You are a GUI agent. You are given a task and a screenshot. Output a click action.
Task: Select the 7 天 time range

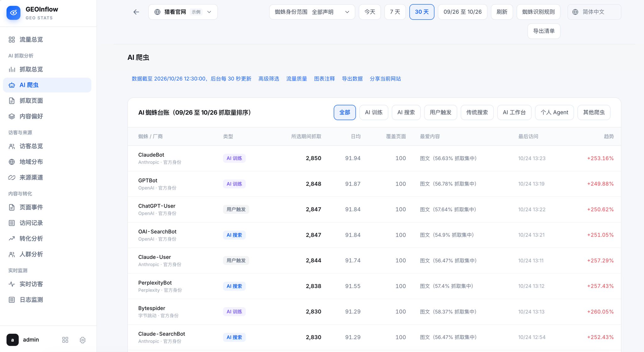[x=395, y=12]
